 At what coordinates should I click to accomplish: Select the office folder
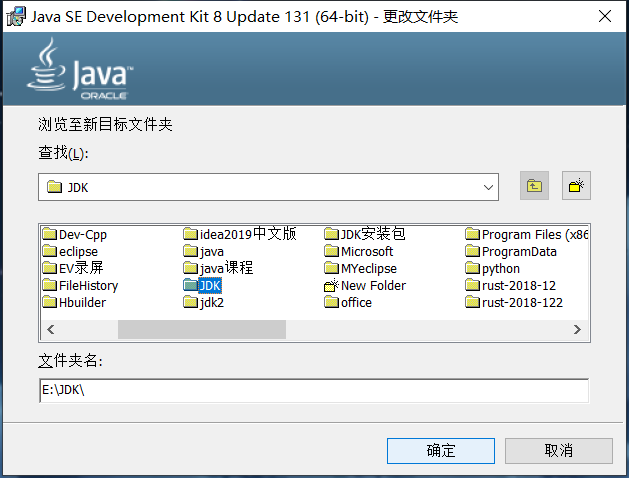[348, 303]
